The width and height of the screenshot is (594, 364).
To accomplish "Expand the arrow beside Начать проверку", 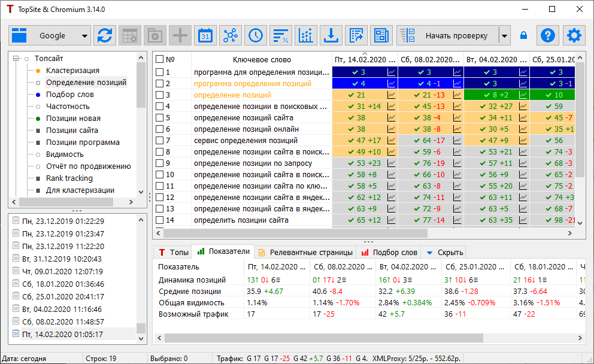I will [505, 36].
